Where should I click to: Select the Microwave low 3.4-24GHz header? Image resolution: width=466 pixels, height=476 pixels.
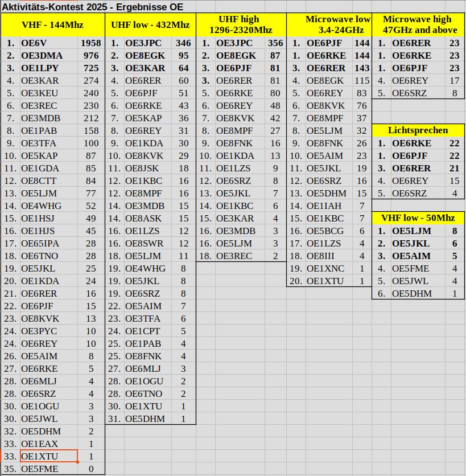pos(329,25)
